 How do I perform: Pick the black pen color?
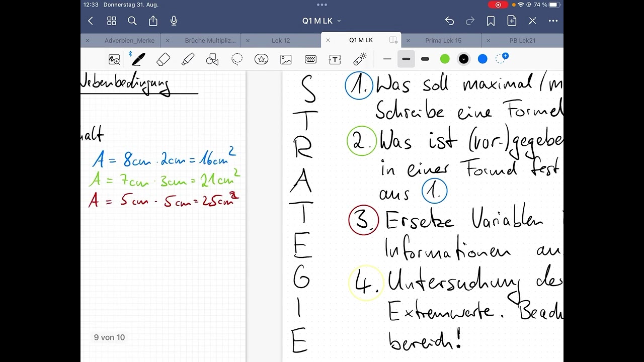[x=464, y=59]
